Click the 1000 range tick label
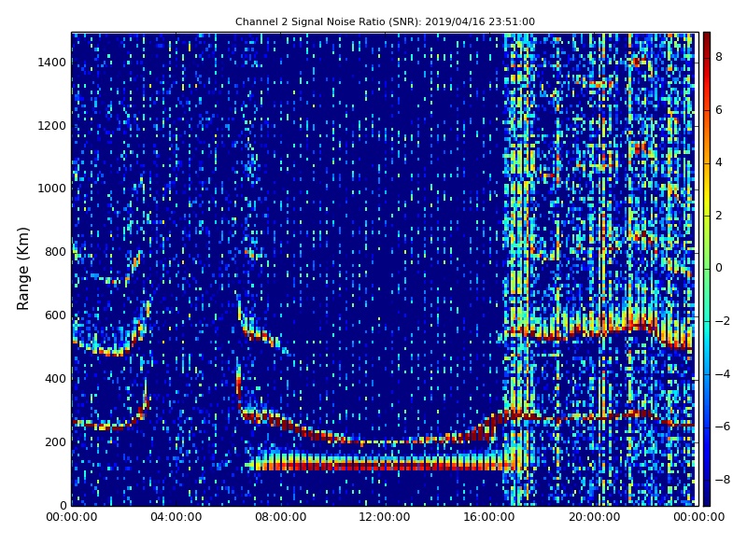This screenshot has height=560, width=747. [x=52, y=189]
